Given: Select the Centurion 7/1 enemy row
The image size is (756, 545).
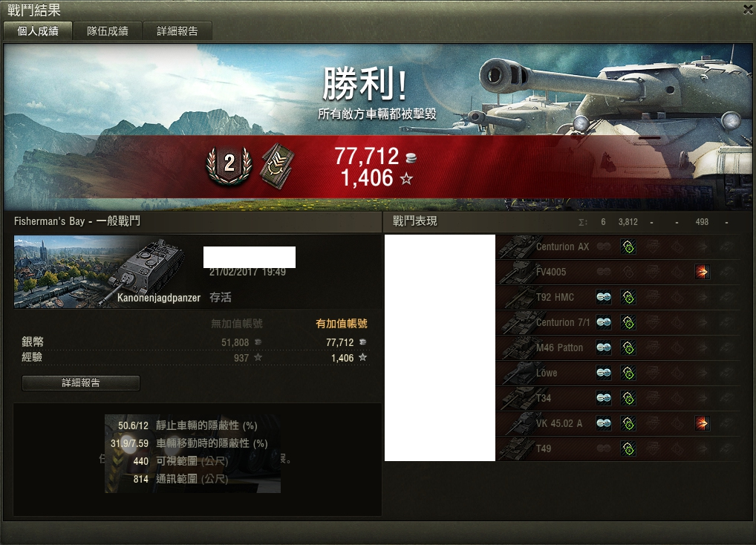Looking at the screenshot, I should (x=618, y=322).
